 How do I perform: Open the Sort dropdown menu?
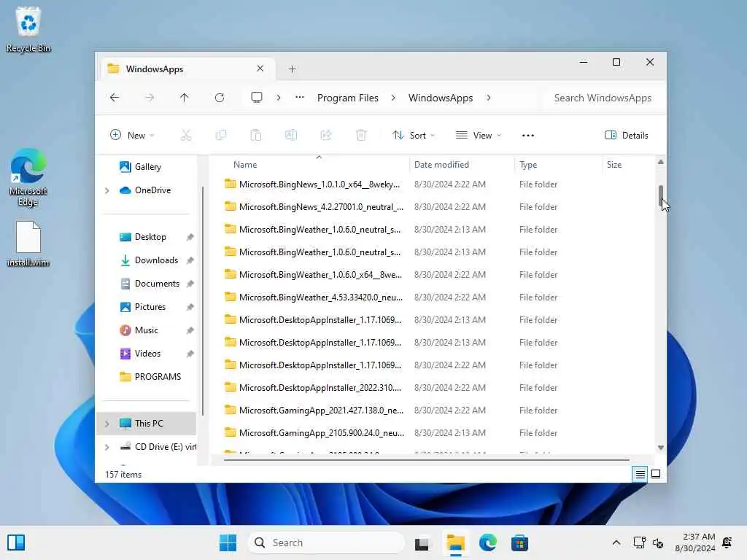pos(413,135)
